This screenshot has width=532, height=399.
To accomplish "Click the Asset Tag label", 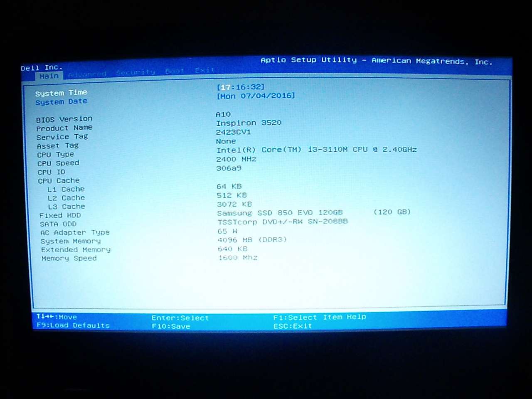I will click(57, 146).
